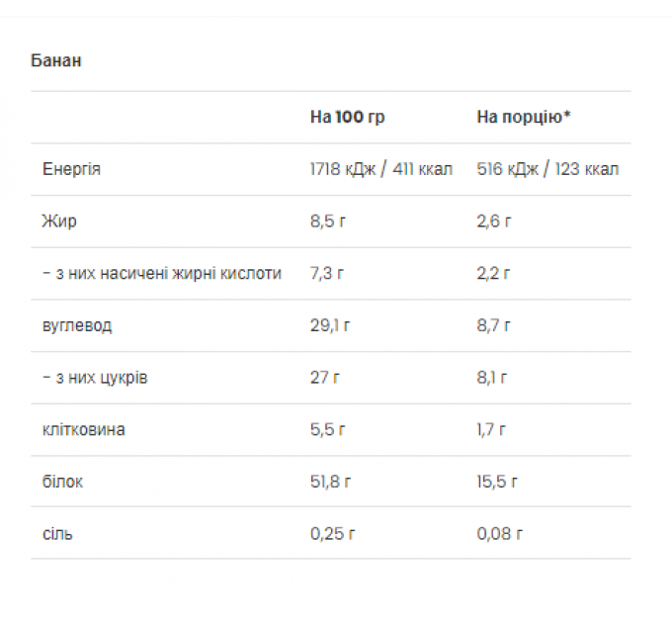Select the 51,8 г protein value
The width and height of the screenshot is (672, 623).
(330, 482)
